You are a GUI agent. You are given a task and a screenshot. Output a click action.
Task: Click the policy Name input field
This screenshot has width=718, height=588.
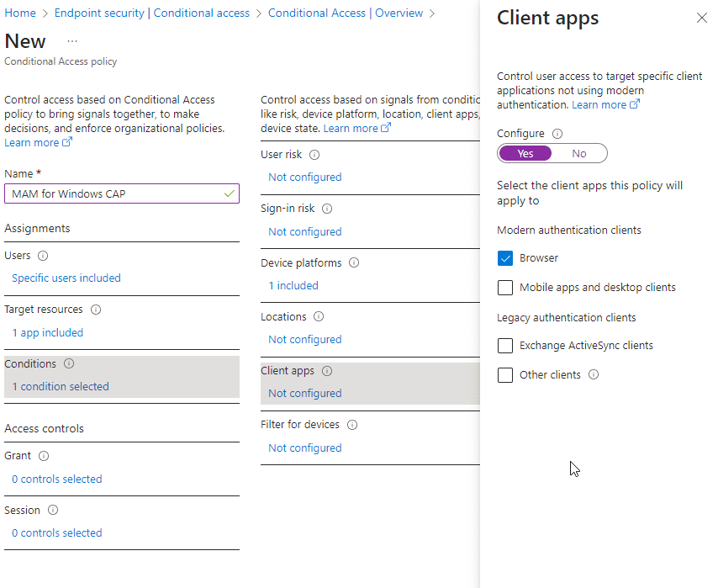121,193
